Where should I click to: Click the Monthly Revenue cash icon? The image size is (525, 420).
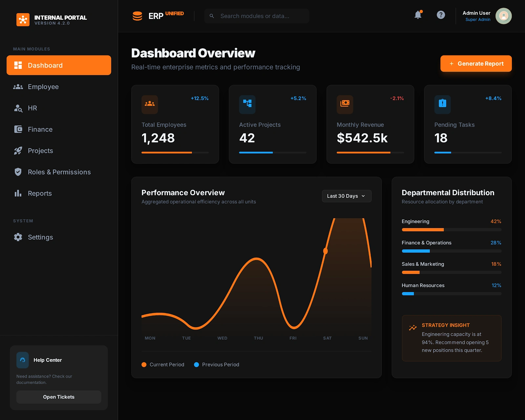345,104
